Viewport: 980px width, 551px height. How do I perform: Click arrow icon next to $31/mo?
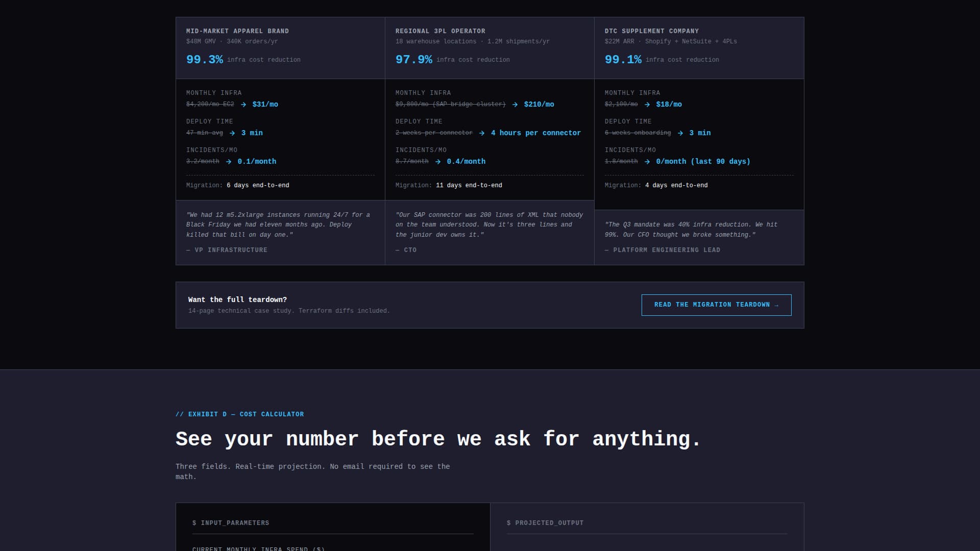(x=243, y=105)
